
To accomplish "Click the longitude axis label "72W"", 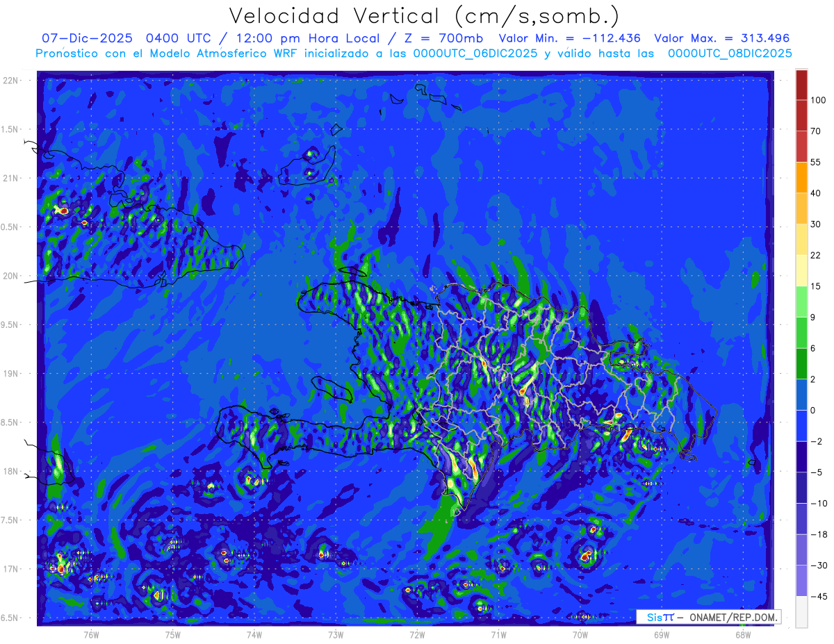I will click(x=417, y=635).
